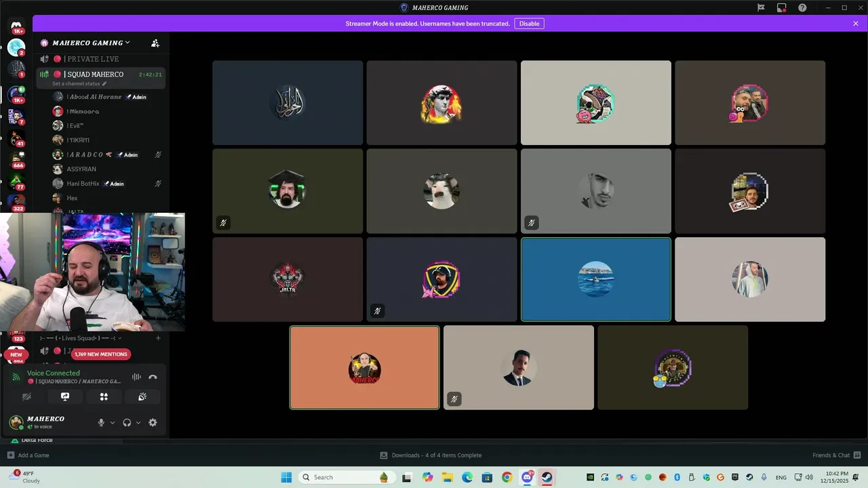Collapse the Lives Squad category
Viewport: 868px width, 488px height.
[81, 338]
